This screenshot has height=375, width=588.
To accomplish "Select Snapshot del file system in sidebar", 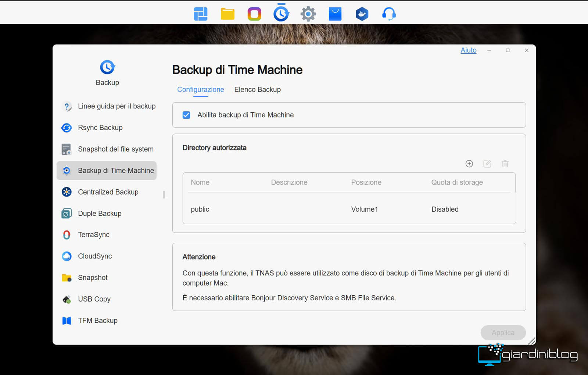I will pyautogui.click(x=107, y=149).
